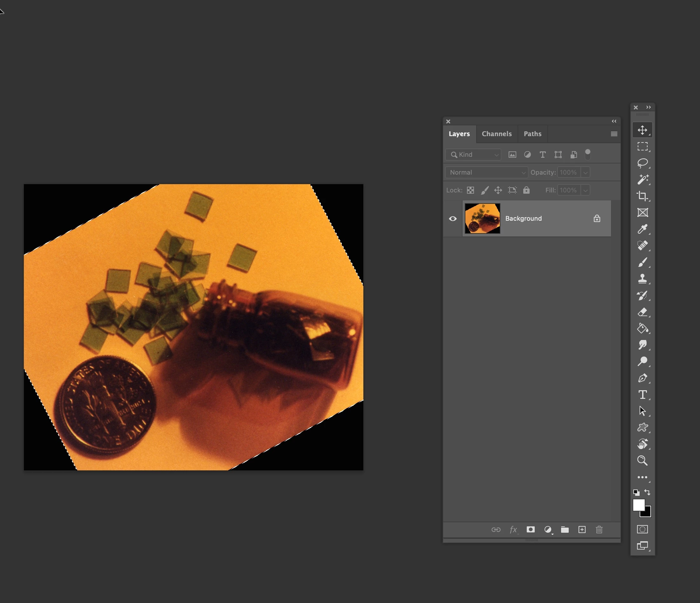This screenshot has width=700, height=603.
Task: Open the Kind filter dropdown
Action: pos(473,155)
